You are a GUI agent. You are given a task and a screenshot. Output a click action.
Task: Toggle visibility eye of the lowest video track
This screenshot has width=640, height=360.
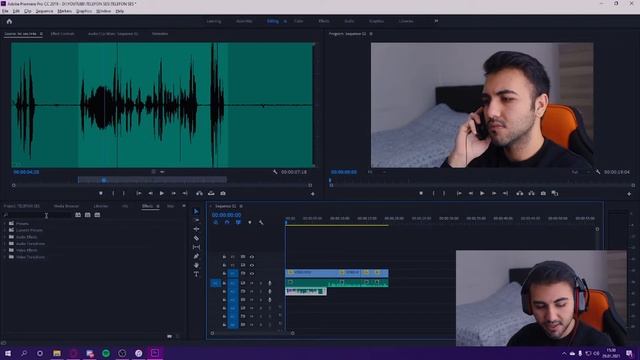point(252,273)
